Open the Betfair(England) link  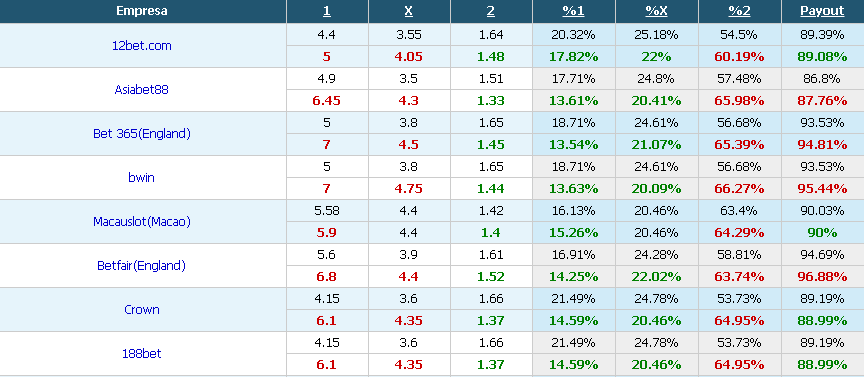coord(142,266)
